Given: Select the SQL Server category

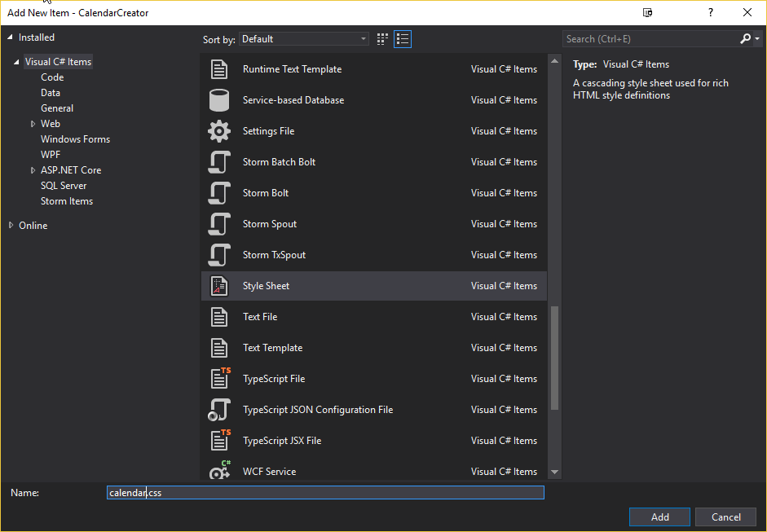Looking at the screenshot, I should (x=64, y=186).
